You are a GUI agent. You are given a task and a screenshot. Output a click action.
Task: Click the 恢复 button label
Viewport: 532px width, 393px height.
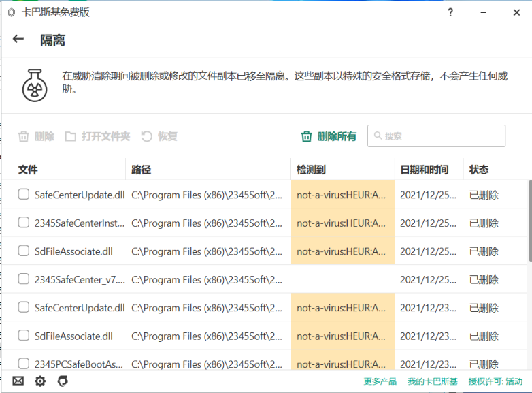pyautogui.click(x=167, y=136)
